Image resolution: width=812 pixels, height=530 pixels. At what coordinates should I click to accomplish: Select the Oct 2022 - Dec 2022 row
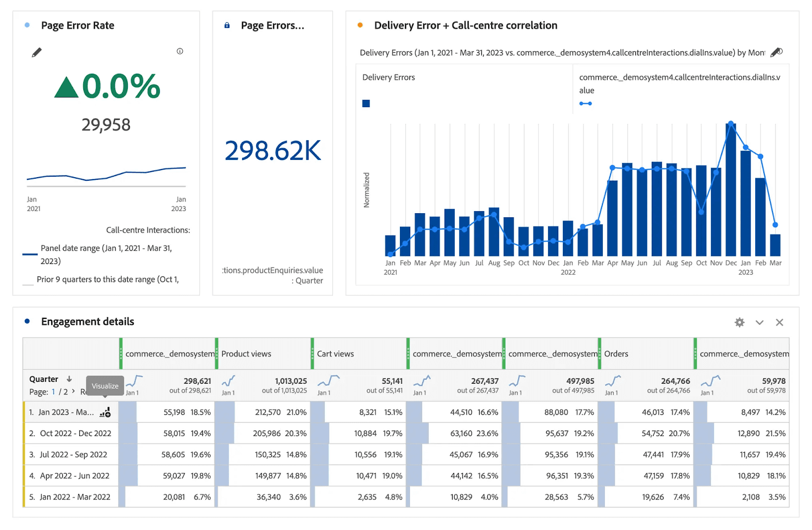tap(75, 434)
